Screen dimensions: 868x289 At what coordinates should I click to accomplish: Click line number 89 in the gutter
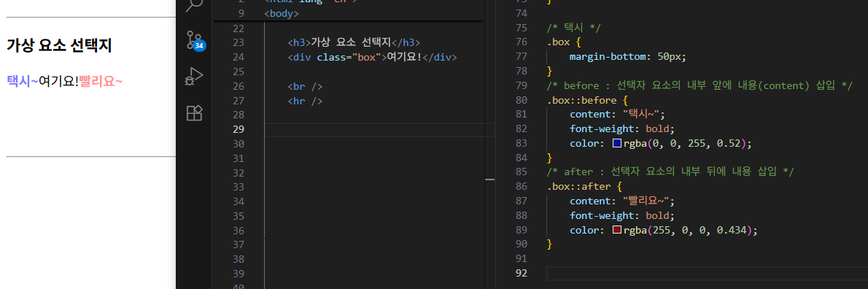coord(521,230)
